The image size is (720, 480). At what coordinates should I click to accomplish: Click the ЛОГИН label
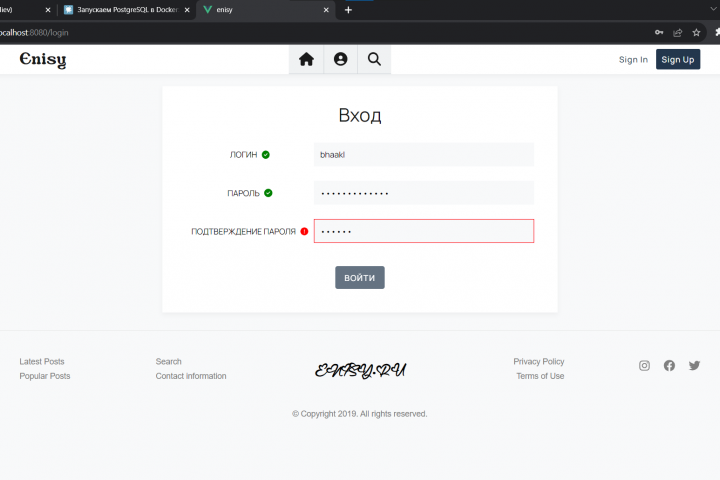[243, 155]
